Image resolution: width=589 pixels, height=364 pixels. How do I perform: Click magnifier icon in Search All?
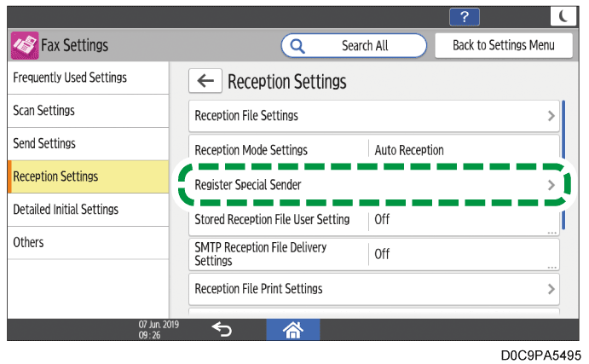click(x=298, y=45)
